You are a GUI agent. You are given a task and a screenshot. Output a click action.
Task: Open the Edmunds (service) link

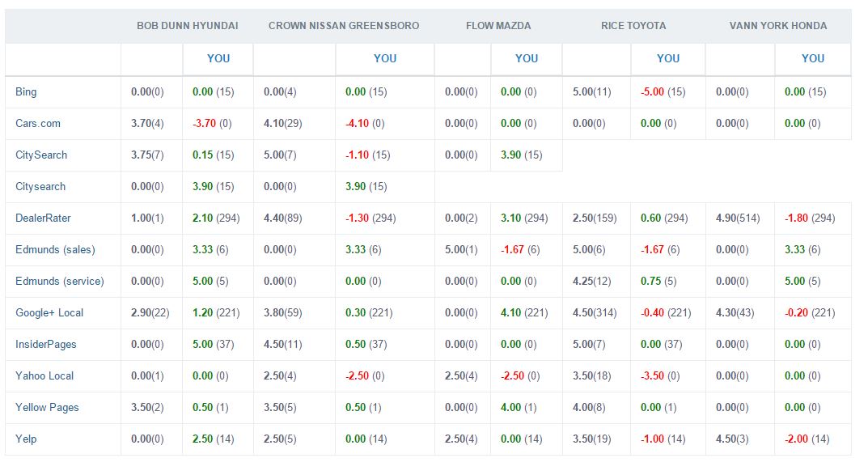(x=59, y=282)
